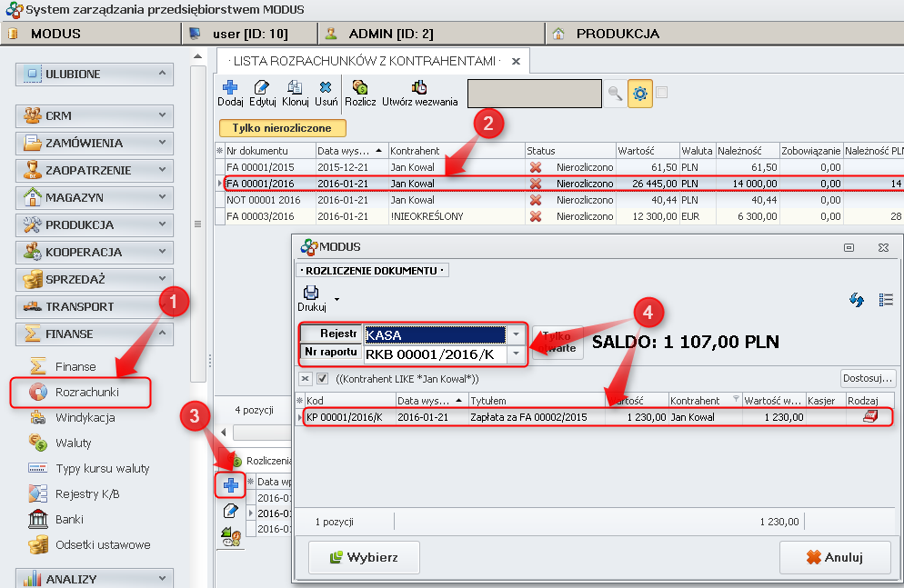Open the Rejestr KASA dropdown
Image resolution: width=904 pixels, height=588 pixels.
pyautogui.click(x=517, y=334)
